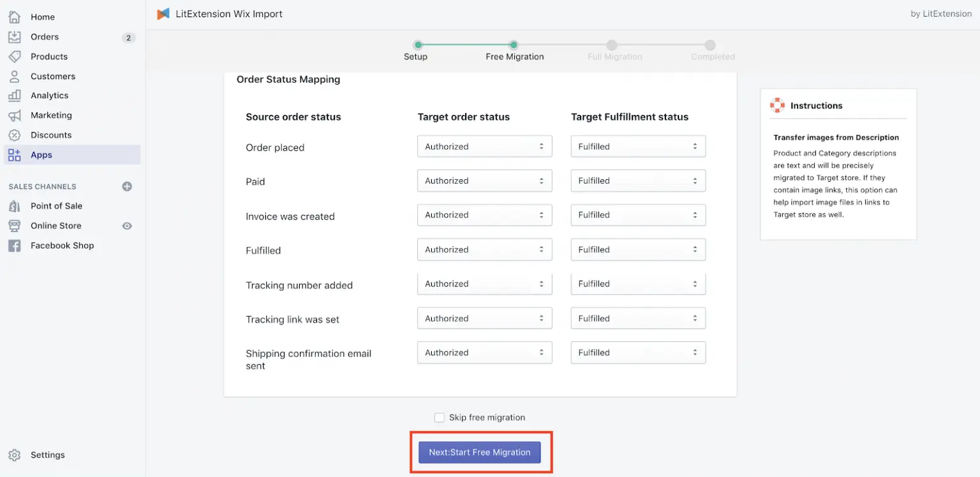This screenshot has width=980, height=477.
Task: Open target order status for Paid
Action: coord(485,181)
